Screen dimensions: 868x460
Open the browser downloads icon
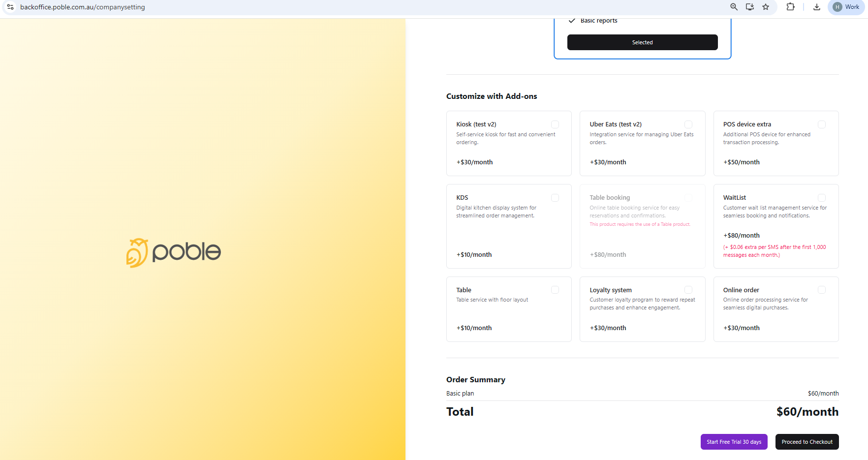click(817, 7)
